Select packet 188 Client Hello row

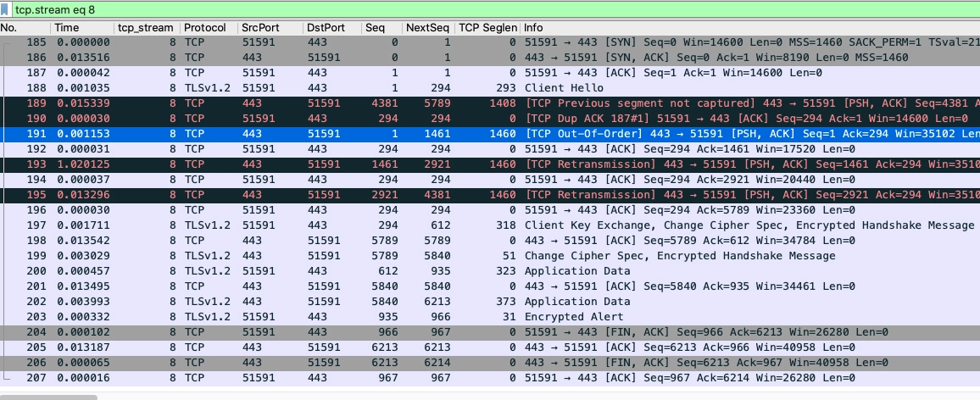(490, 88)
